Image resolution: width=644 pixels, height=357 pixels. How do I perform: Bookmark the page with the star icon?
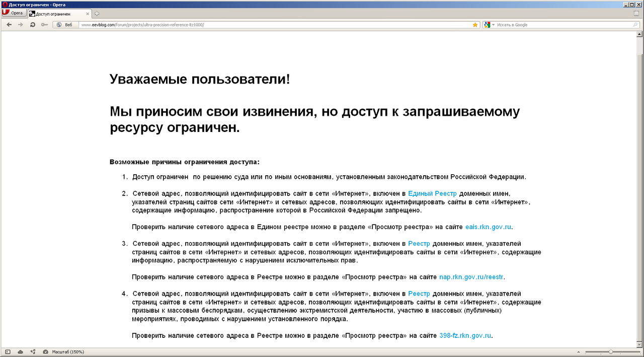click(475, 25)
